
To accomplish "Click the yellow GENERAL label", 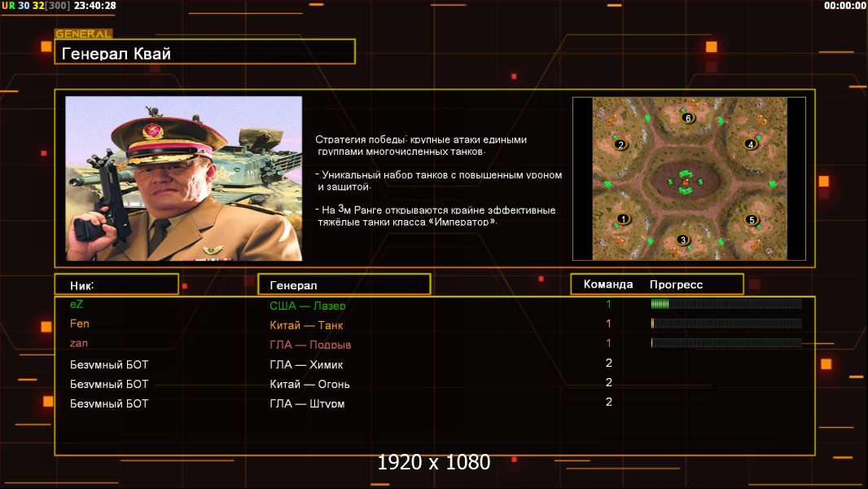I will click(x=83, y=33).
